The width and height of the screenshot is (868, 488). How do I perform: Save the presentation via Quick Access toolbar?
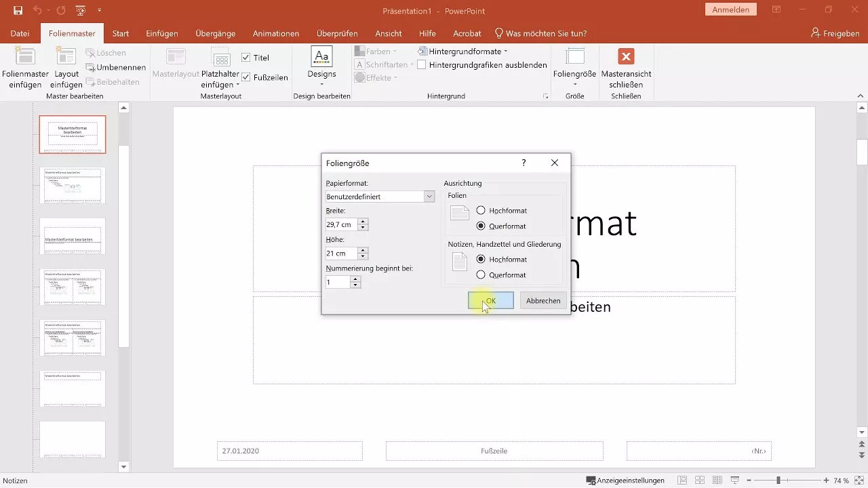[18, 11]
